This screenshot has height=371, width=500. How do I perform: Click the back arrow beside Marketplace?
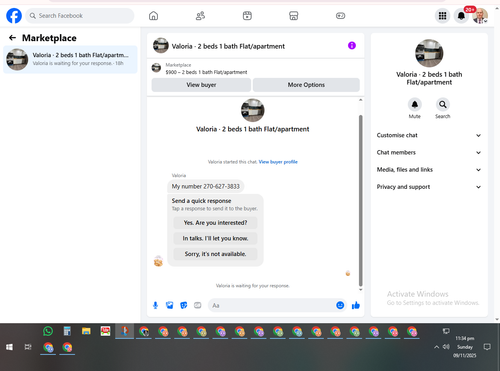point(12,38)
